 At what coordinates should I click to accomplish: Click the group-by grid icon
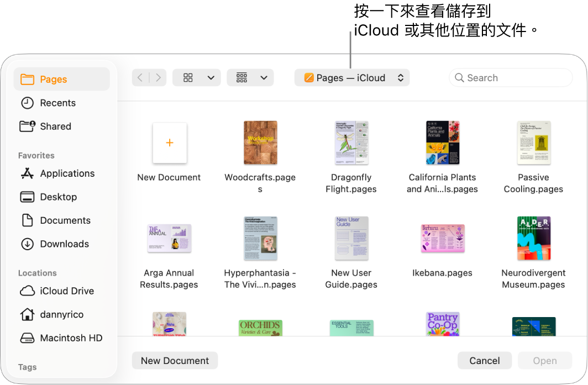coord(242,77)
